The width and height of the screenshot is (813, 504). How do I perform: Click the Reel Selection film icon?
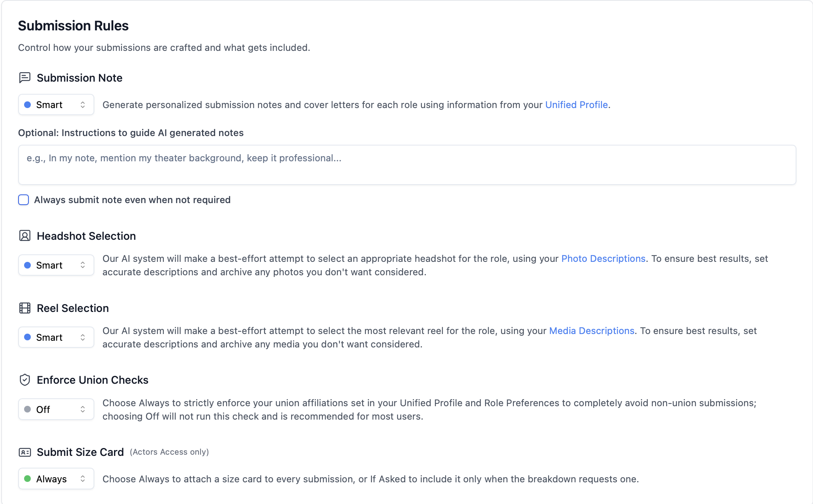[x=24, y=308]
